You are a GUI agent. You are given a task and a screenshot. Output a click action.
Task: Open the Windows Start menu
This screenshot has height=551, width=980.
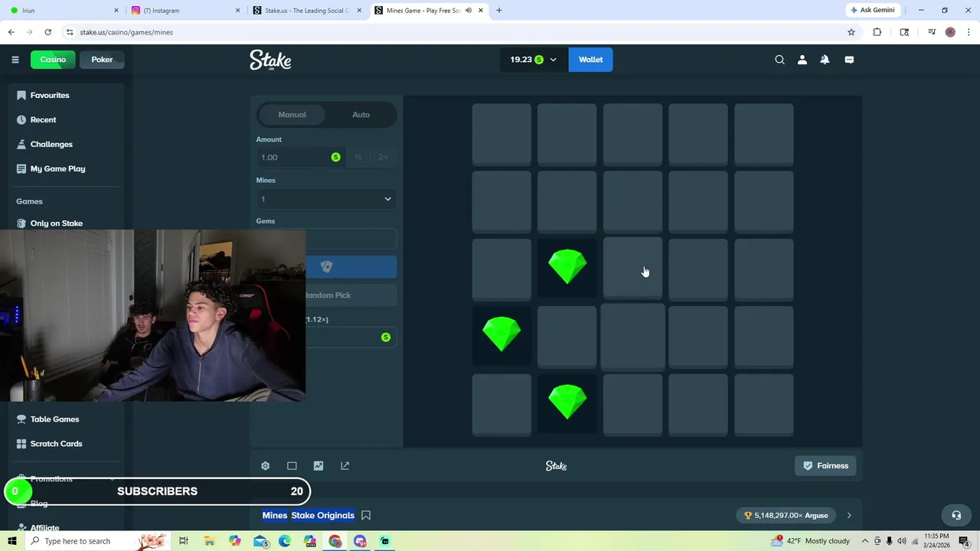pos(11,541)
